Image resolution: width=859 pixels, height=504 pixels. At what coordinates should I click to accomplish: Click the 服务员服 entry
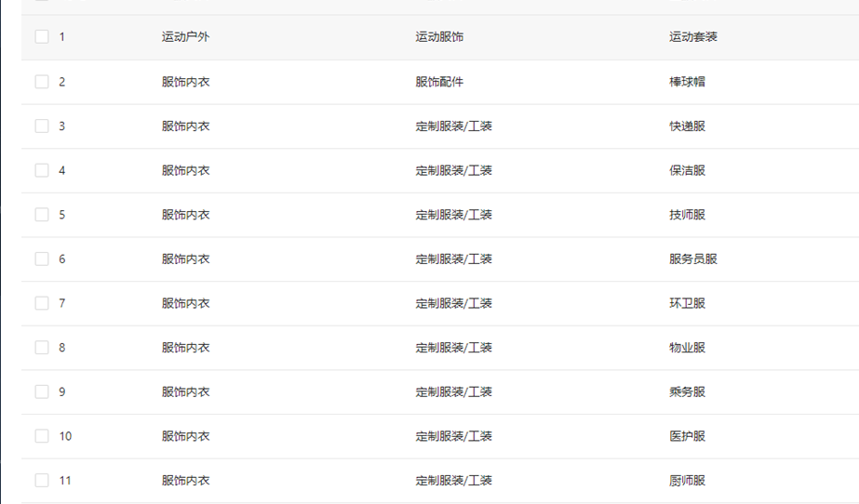coord(693,259)
